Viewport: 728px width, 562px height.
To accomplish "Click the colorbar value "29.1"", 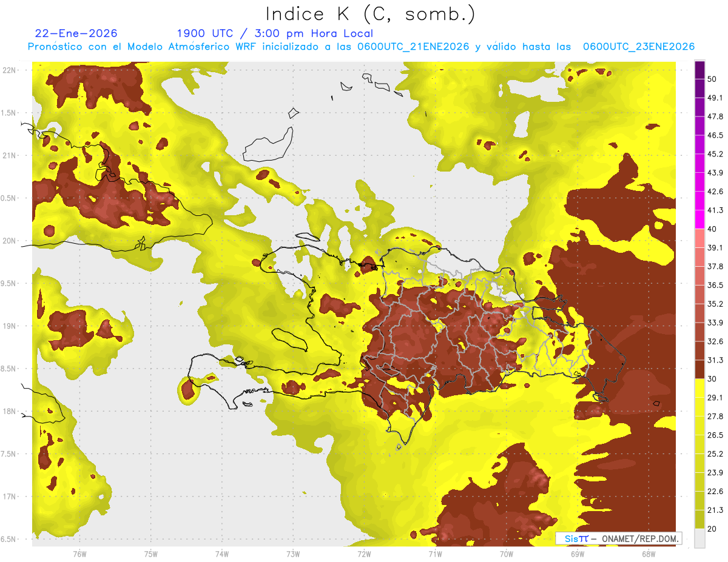I will (715, 397).
